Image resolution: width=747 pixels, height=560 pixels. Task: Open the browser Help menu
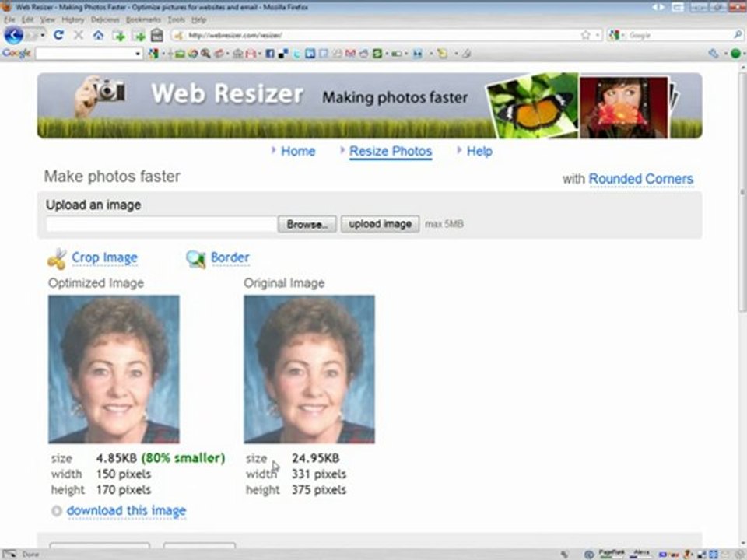[198, 19]
